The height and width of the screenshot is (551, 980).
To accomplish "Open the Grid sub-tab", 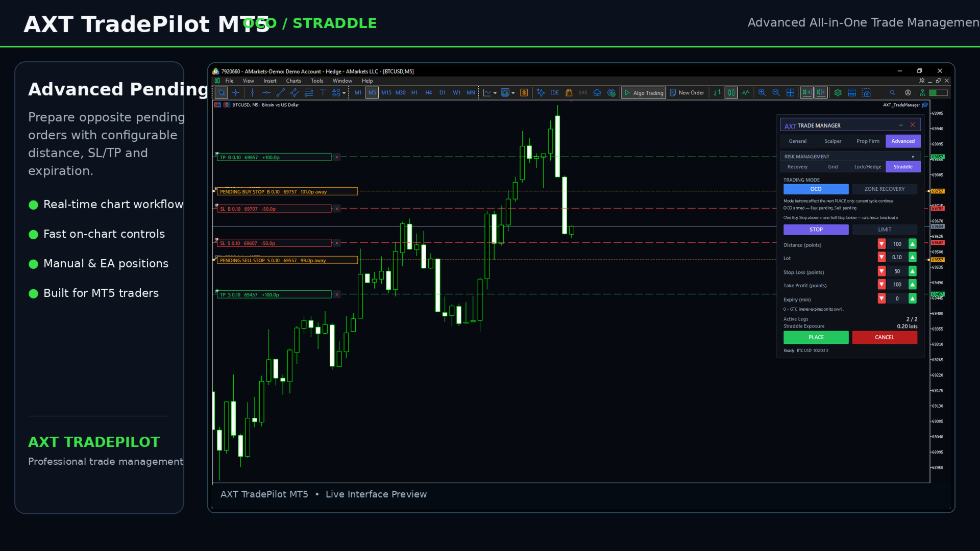I will click(833, 167).
